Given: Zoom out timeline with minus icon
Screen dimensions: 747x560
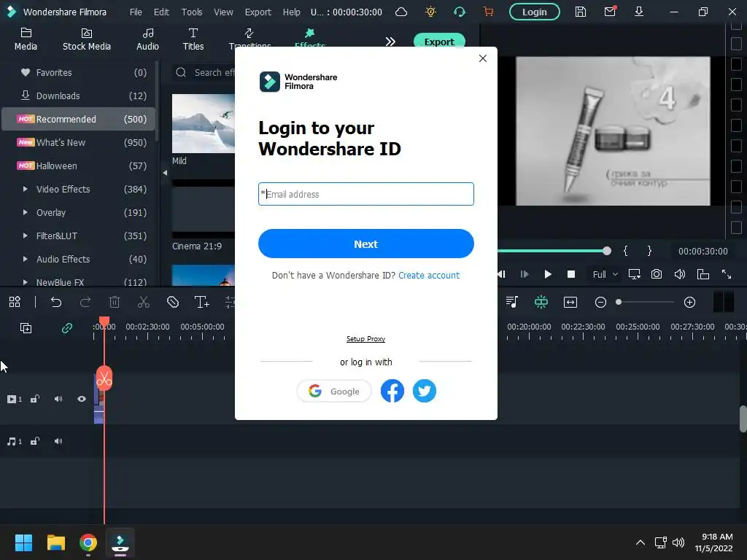Looking at the screenshot, I should click(601, 302).
